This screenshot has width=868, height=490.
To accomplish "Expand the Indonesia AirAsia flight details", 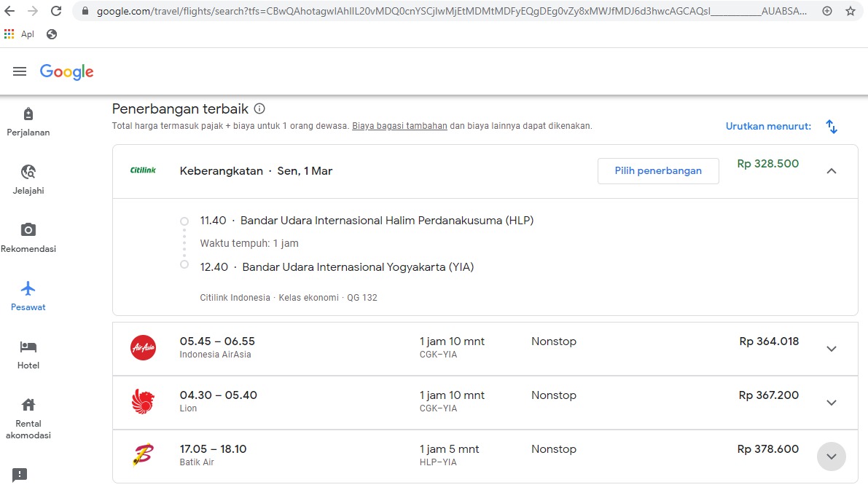I will [x=832, y=349].
